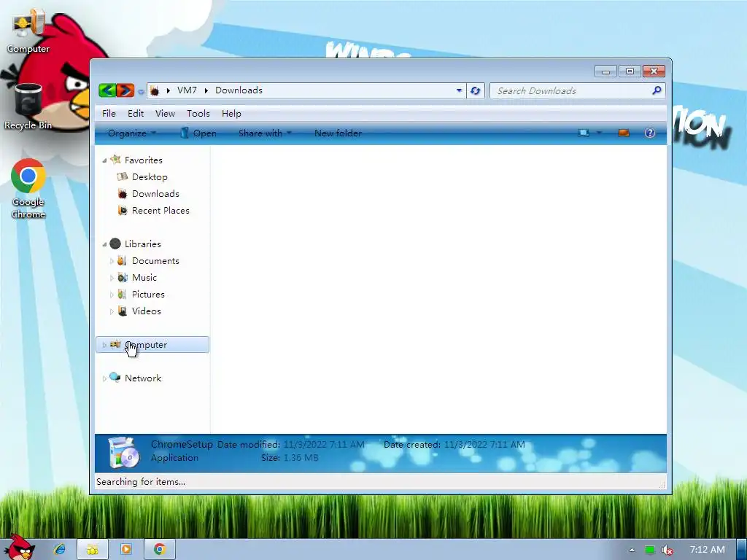Toggle the preview pane icon
This screenshot has height=560, width=747.
tap(624, 133)
